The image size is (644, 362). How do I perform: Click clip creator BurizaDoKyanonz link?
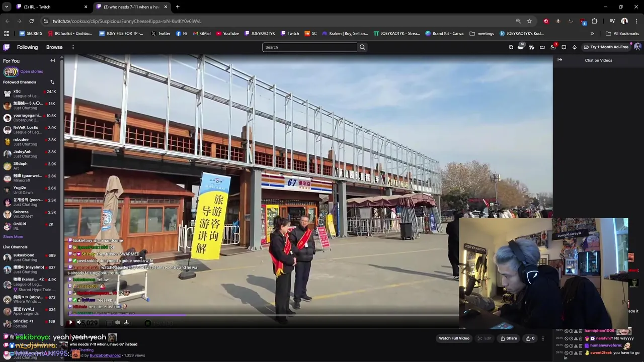pyautogui.click(x=106, y=355)
